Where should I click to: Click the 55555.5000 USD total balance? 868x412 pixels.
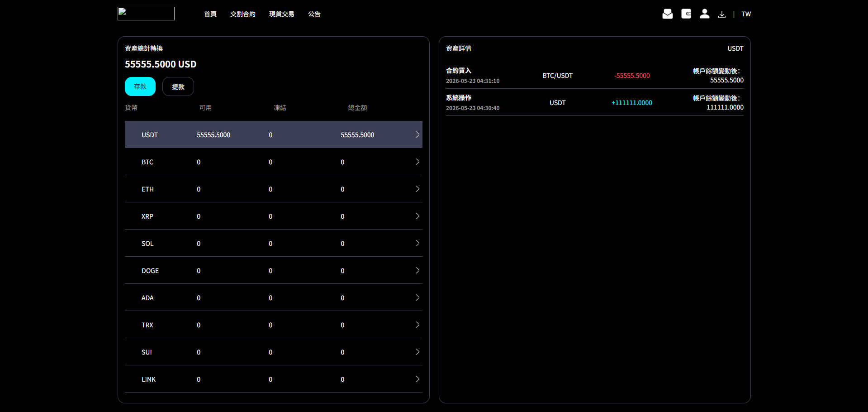(x=161, y=64)
